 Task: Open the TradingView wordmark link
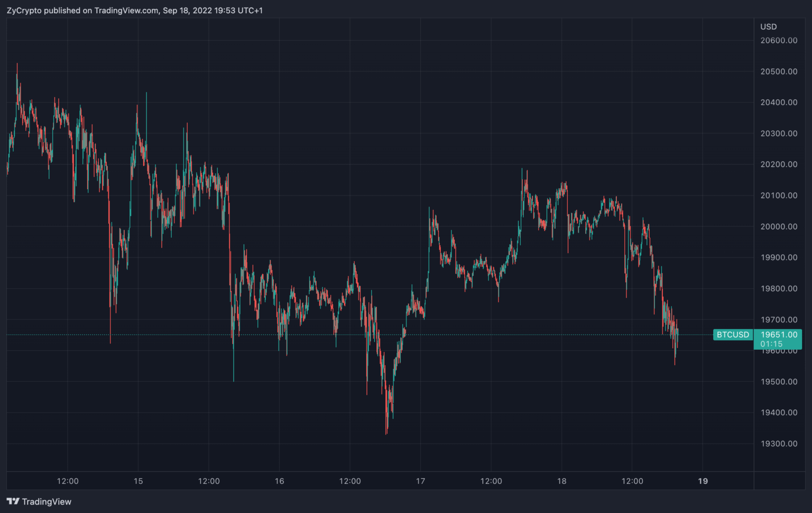[x=47, y=501]
